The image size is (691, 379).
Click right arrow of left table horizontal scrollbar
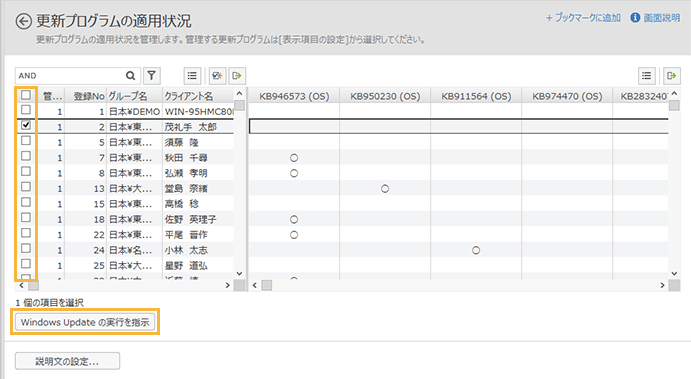(227, 286)
